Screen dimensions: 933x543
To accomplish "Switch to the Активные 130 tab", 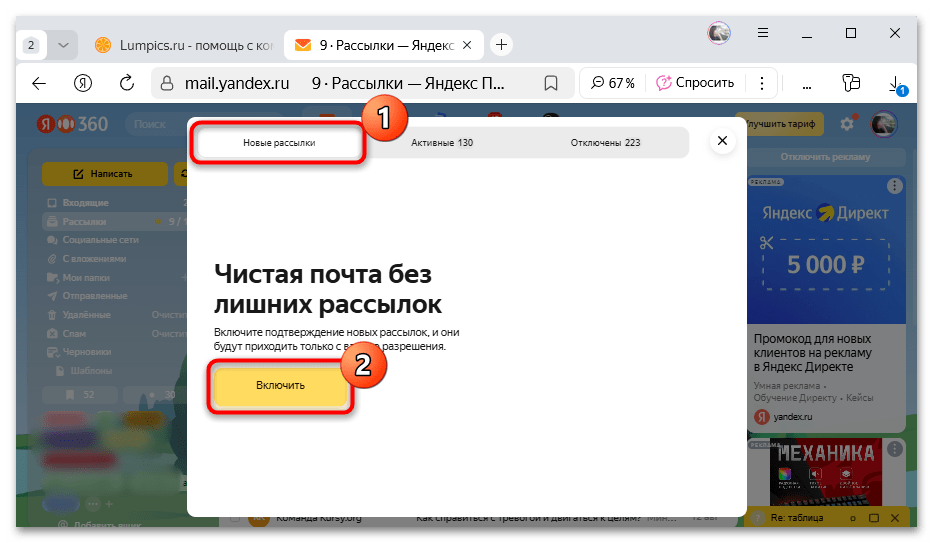I will click(x=442, y=143).
